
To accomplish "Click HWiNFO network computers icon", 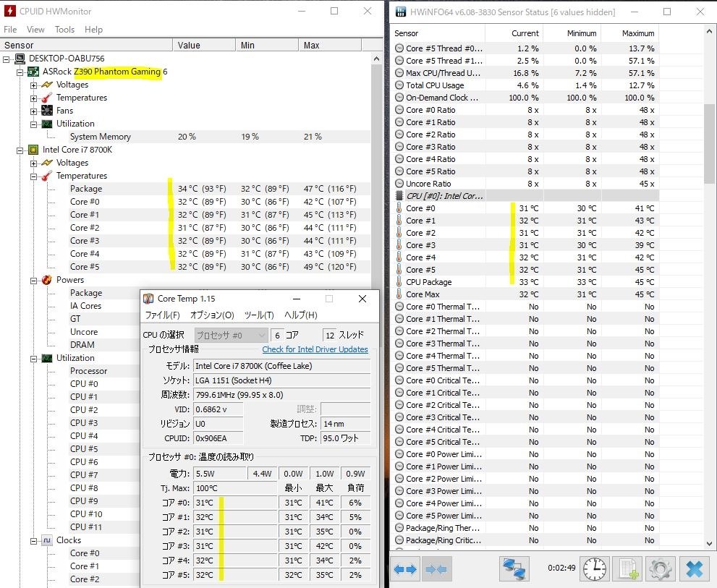I will pyautogui.click(x=514, y=568).
